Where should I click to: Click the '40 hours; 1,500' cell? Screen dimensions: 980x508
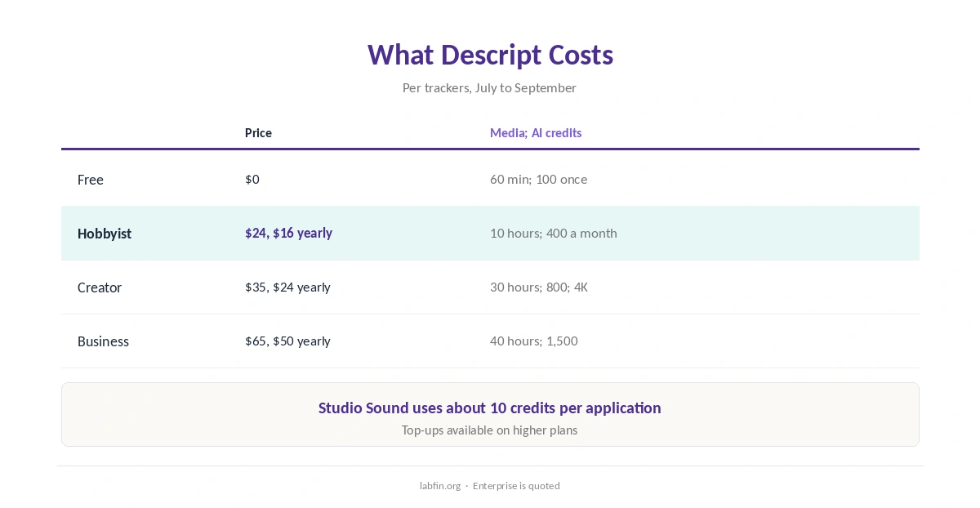click(534, 341)
